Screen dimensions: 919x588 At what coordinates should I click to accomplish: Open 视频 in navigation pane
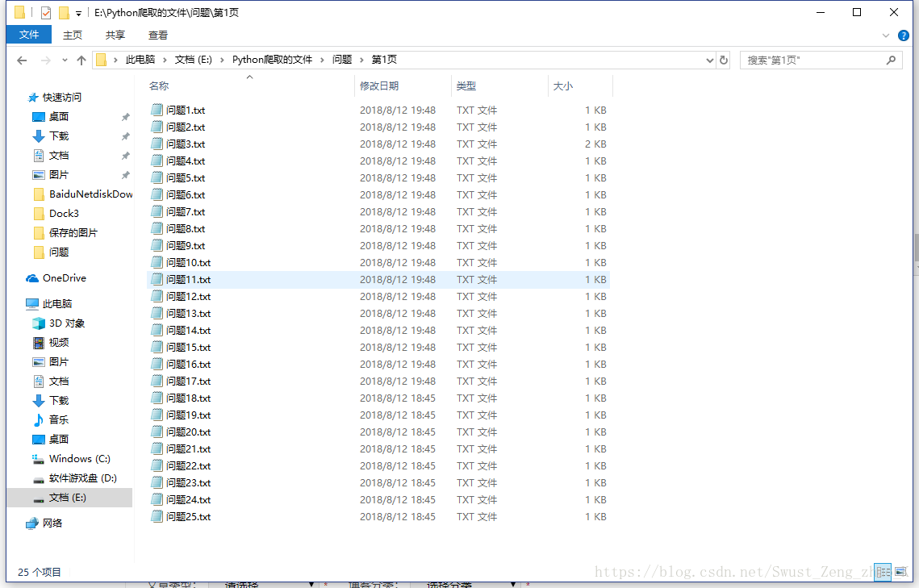coord(59,343)
